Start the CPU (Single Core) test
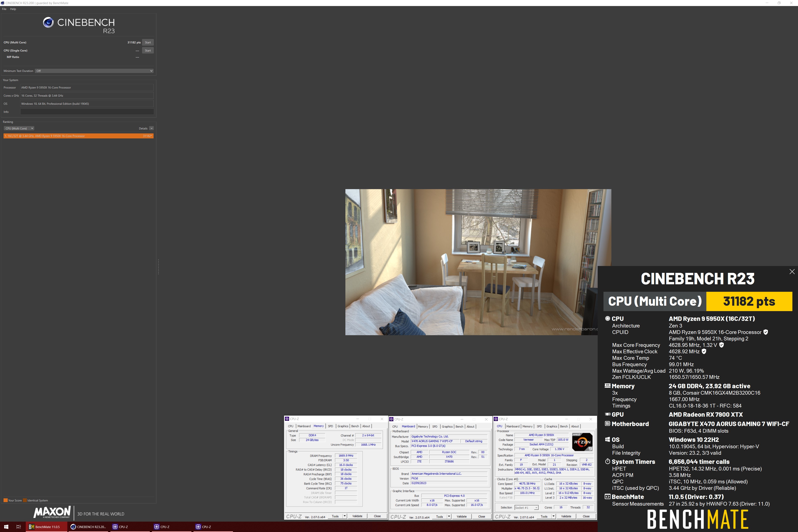This screenshot has height=532, width=798. click(148, 50)
